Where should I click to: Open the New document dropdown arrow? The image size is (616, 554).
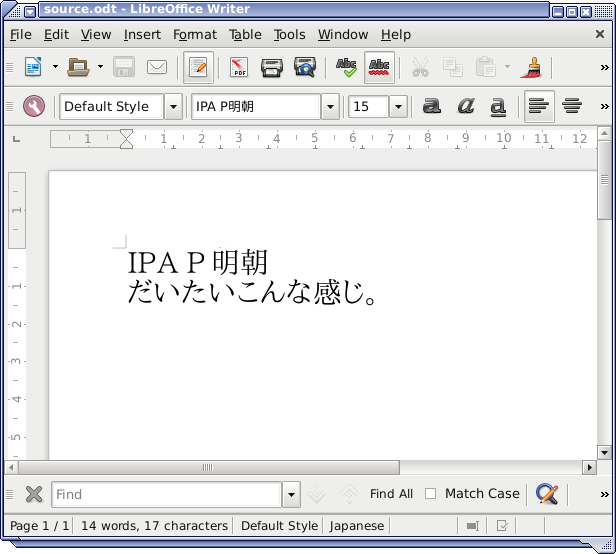pyautogui.click(x=55, y=67)
